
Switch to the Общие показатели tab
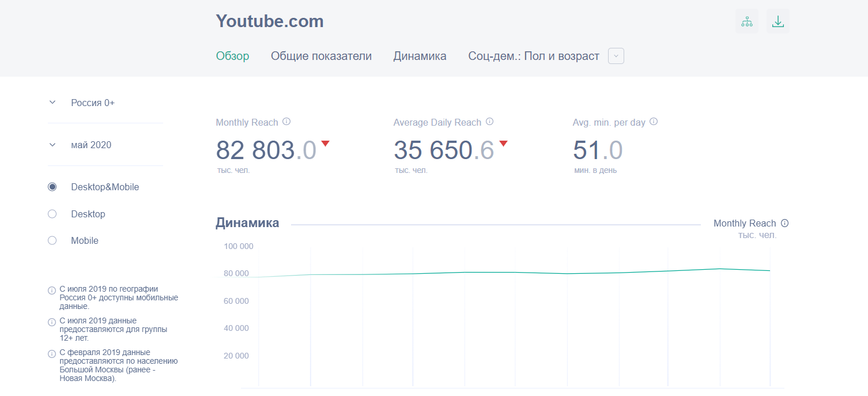[x=321, y=56]
